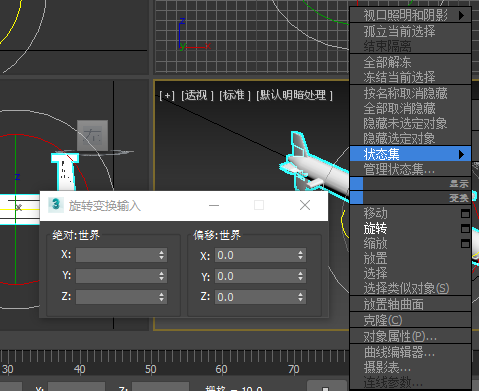
Task: Click the [+] viewport menu label
Action: [167, 96]
